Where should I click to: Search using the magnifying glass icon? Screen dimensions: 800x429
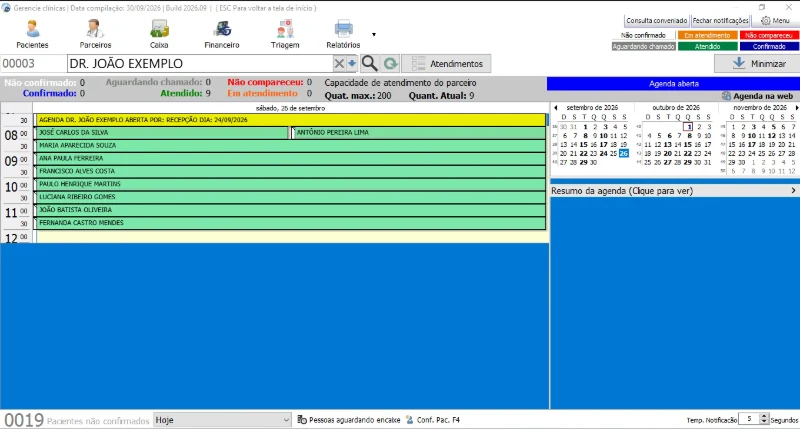pyautogui.click(x=369, y=64)
